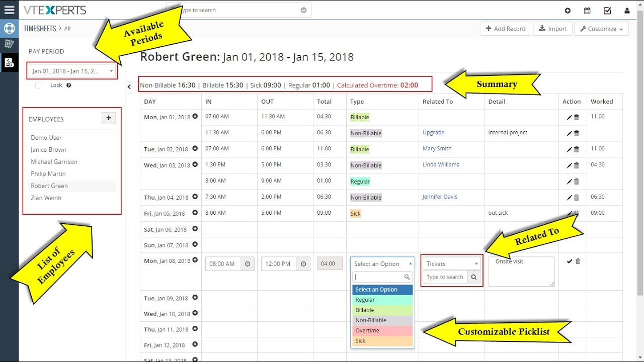Open the hamburger main menu
Image resolution: width=644 pixels, height=362 pixels.
[9, 10]
